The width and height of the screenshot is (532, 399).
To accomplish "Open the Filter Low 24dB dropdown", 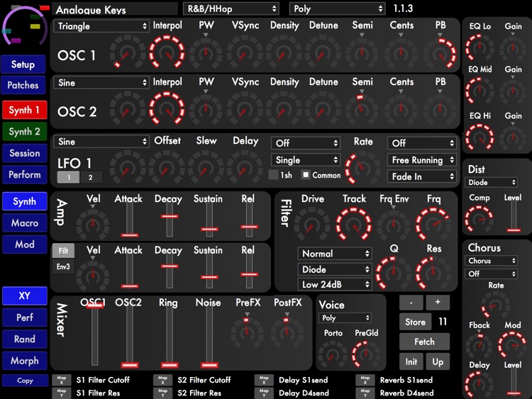I will [335, 284].
